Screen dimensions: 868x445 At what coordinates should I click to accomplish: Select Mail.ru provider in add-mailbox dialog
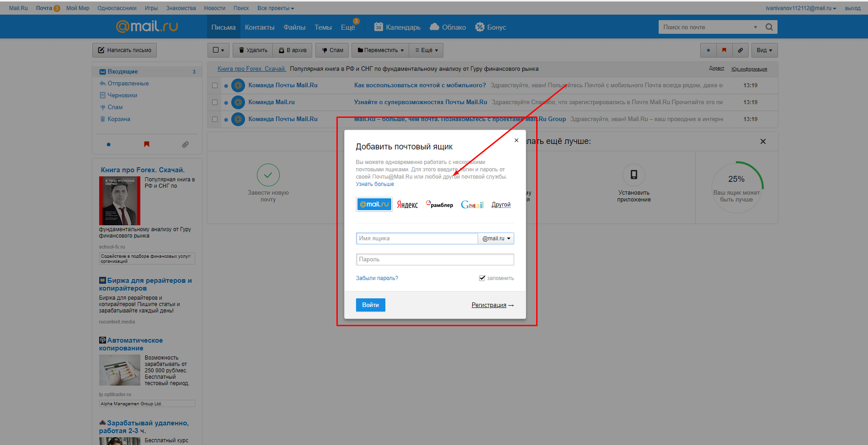[x=374, y=204]
